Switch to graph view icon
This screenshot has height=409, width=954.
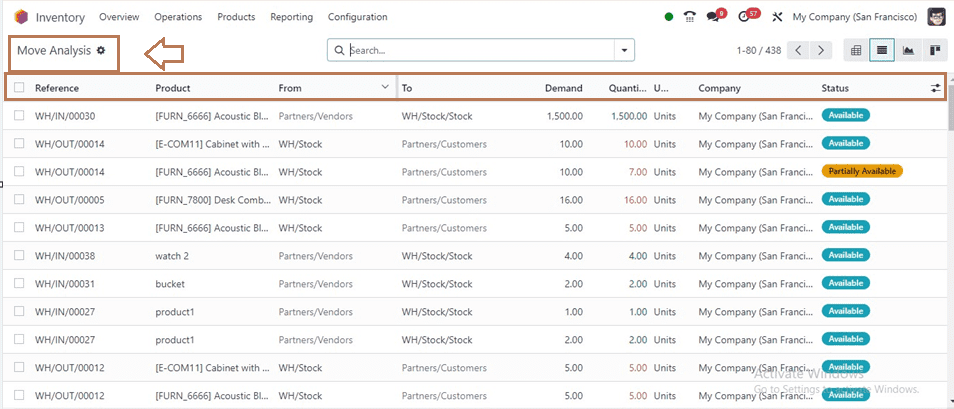908,51
